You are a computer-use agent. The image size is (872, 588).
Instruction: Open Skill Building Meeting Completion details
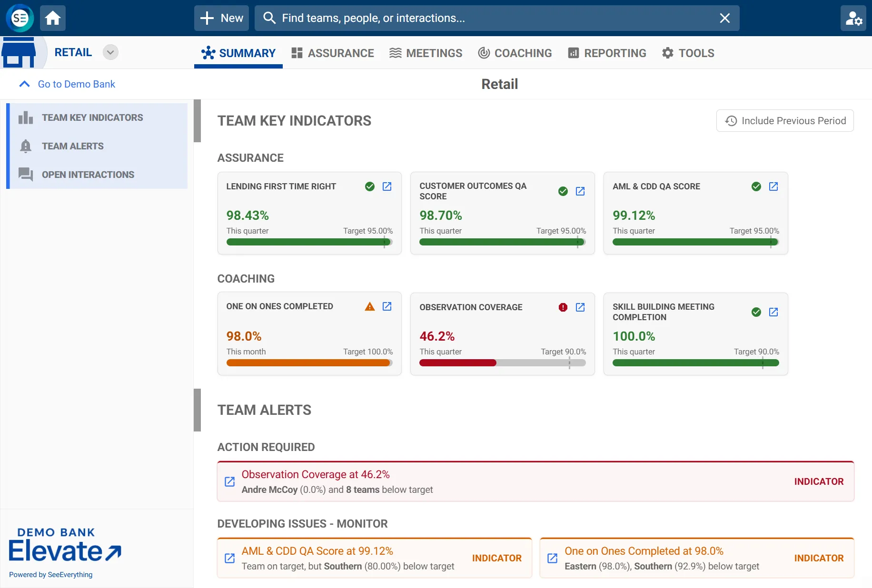[x=773, y=312]
